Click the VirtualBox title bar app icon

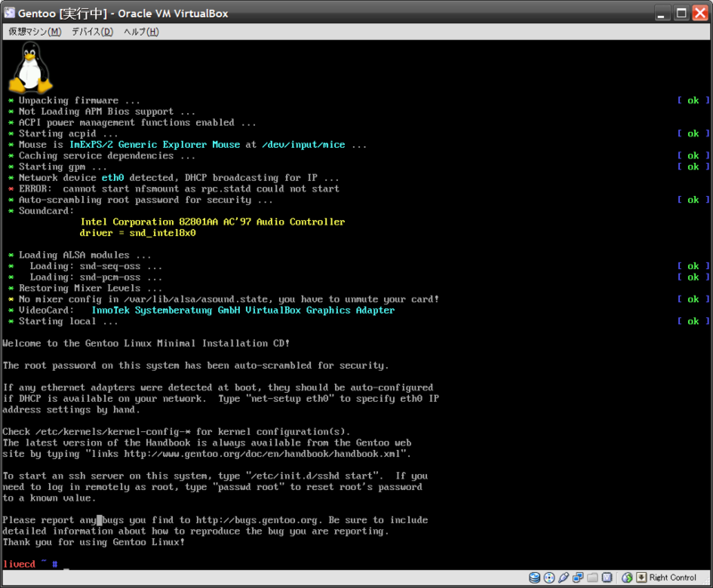[10, 12]
